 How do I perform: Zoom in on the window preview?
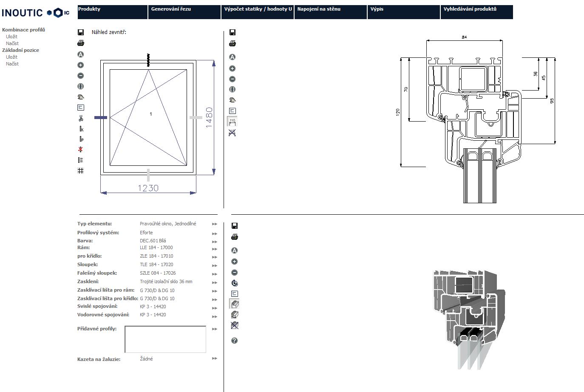80,65
